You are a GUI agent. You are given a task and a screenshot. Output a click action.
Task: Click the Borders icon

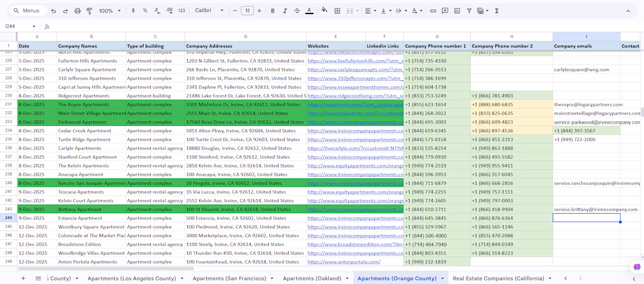(337, 11)
